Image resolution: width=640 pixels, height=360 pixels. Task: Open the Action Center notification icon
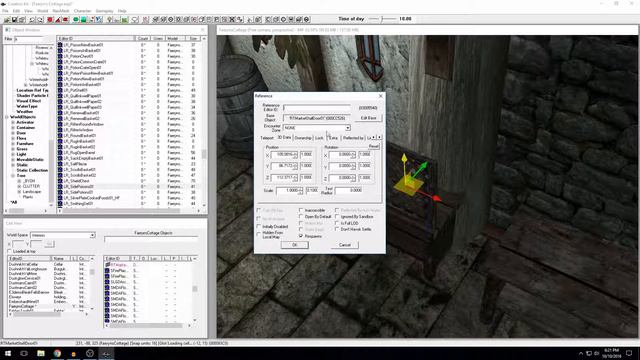click(x=629, y=353)
